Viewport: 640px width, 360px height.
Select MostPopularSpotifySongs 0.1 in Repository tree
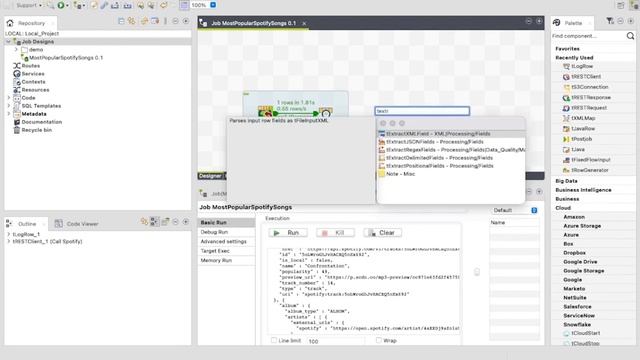tap(66, 58)
